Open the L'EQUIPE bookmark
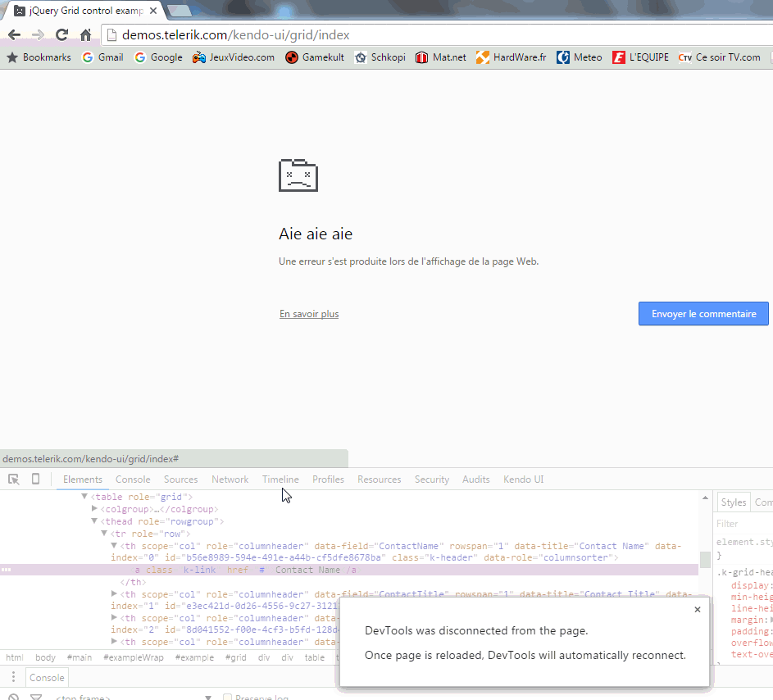773x700 pixels. pos(640,57)
